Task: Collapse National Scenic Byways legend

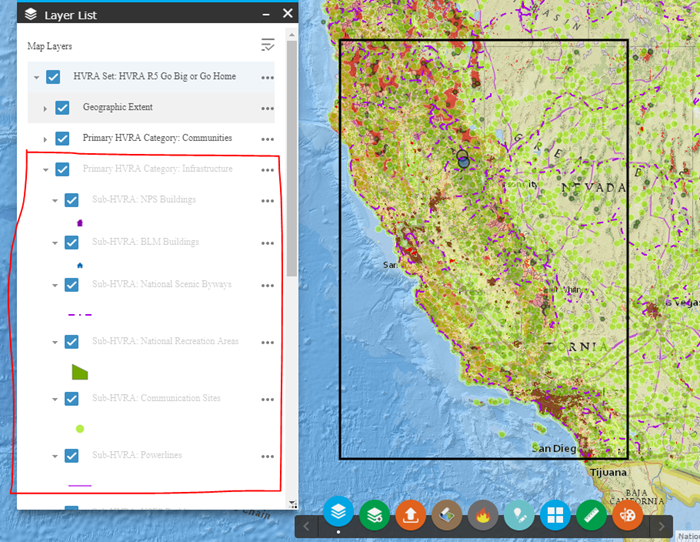Action: [x=55, y=285]
